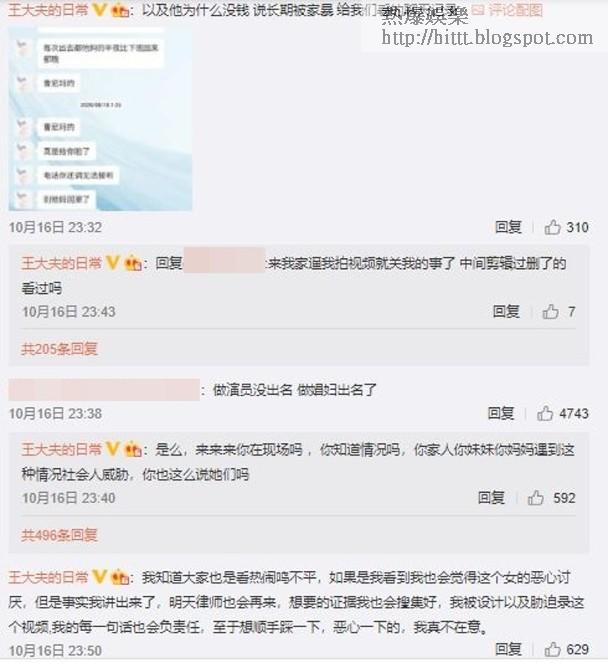Like the comment with 629 likes

[x=552, y=649]
